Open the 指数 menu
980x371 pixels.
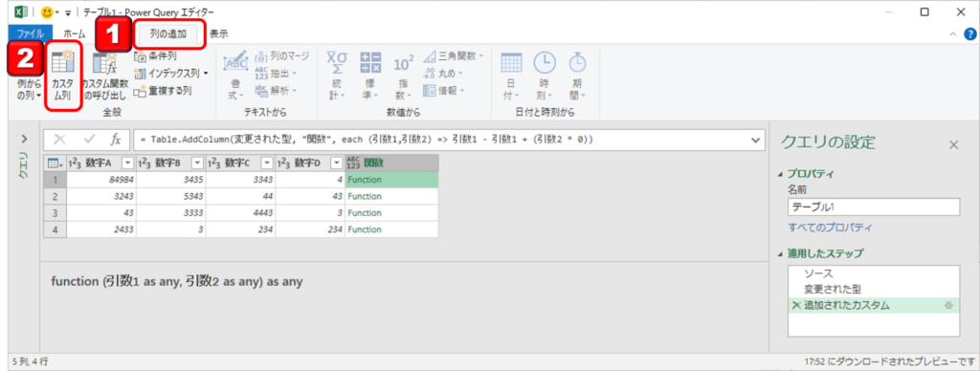pyautogui.click(x=404, y=76)
